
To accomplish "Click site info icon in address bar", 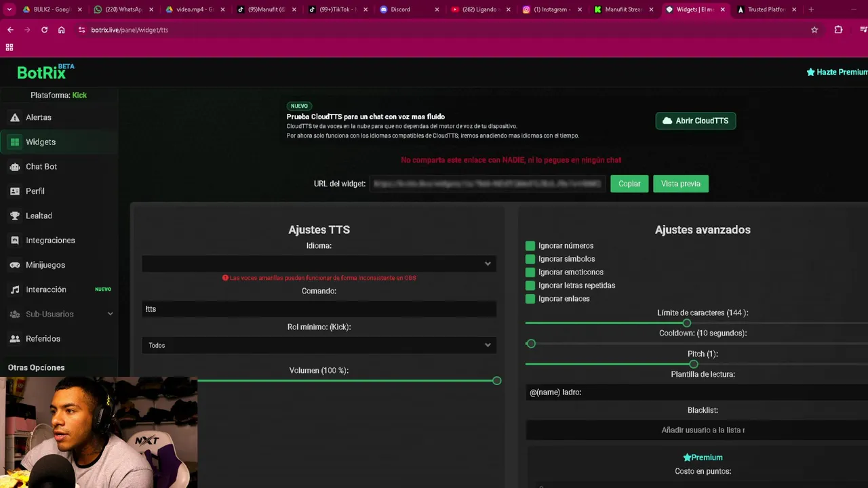I will click(x=81, y=30).
